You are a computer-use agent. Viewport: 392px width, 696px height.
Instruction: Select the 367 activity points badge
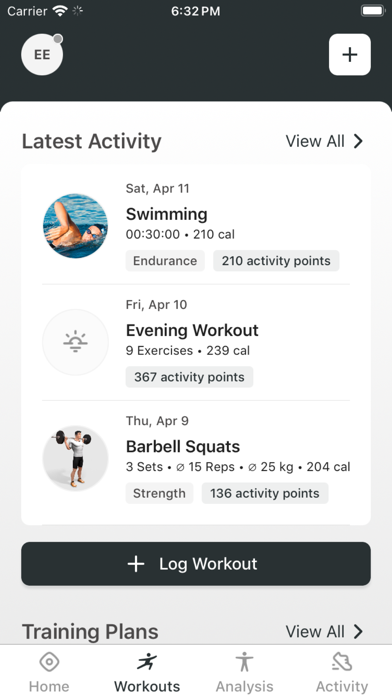coord(189,377)
